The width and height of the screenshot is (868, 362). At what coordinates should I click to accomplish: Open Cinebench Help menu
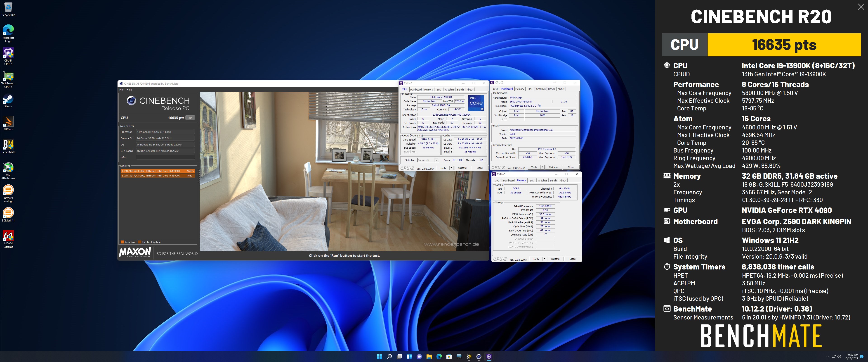click(x=129, y=90)
